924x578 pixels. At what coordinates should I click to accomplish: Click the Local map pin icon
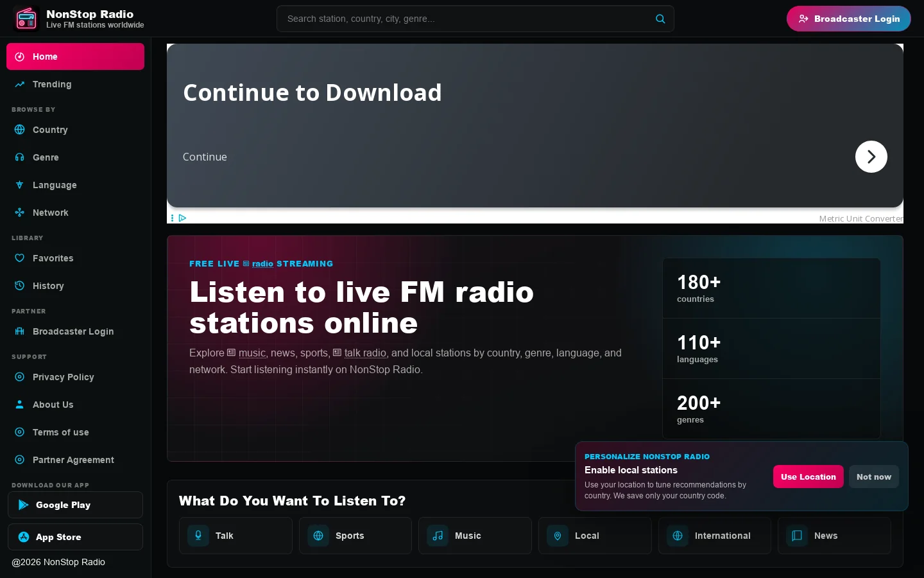point(558,536)
